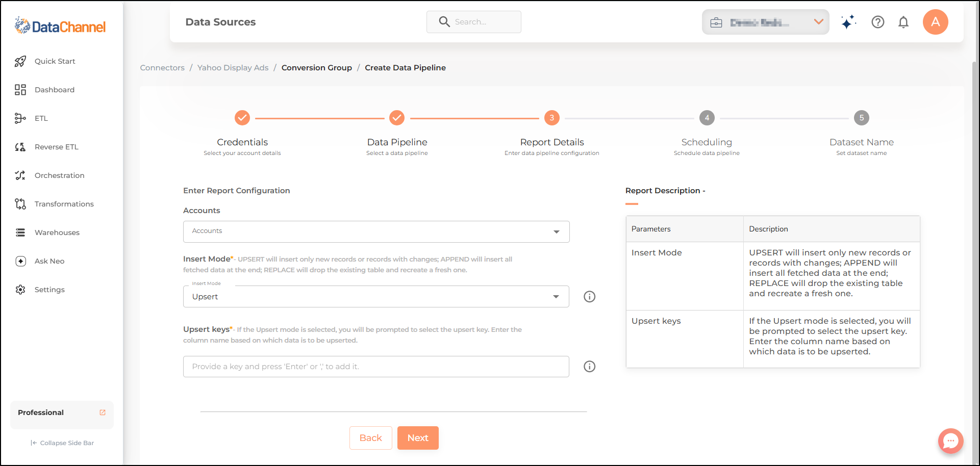Collapse Side Bar

62,443
